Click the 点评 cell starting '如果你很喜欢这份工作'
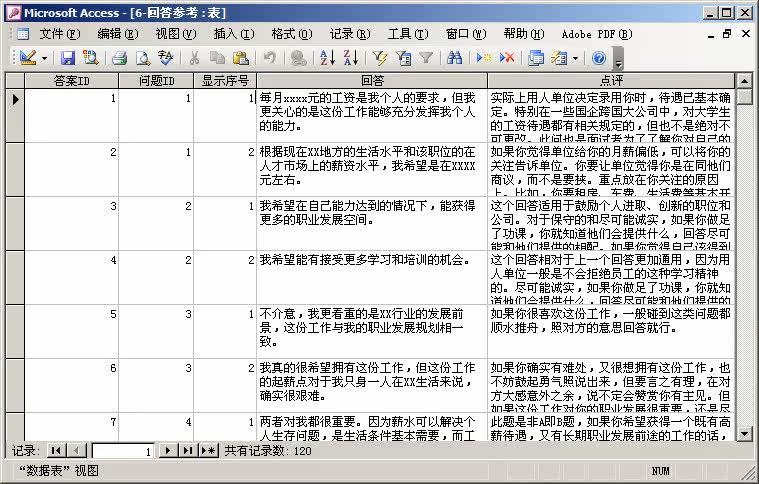 pyautogui.click(x=611, y=332)
